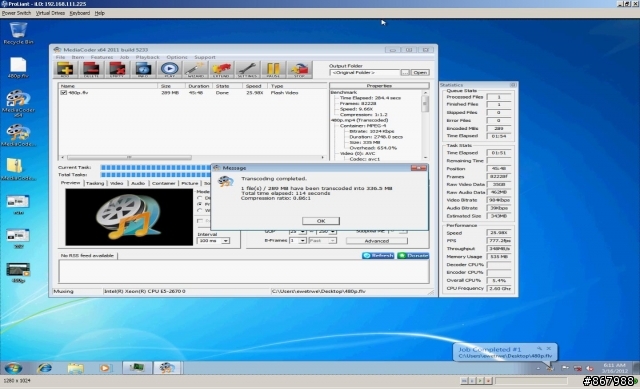Open the GOP second value dropdown
The width and height of the screenshot is (640, 389).
[333, 231]
